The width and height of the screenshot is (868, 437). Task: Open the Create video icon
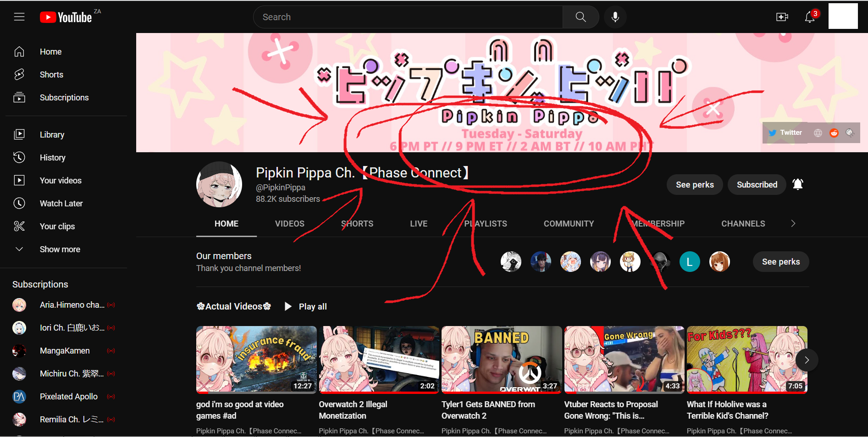(782, 17)
